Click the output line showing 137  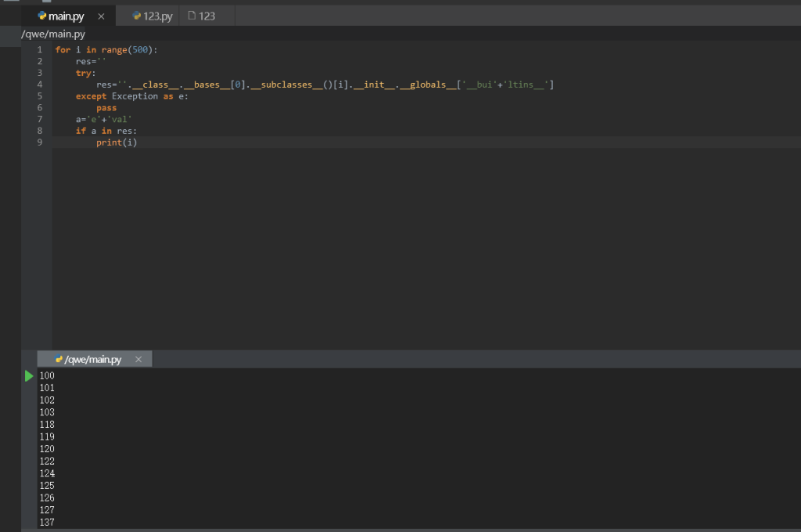47,523
